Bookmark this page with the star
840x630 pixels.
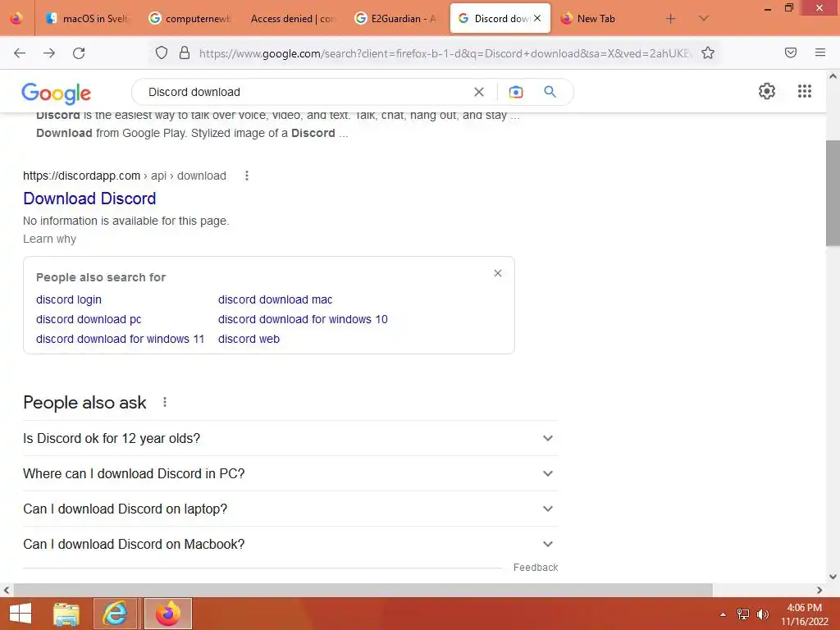(x=708, y=52)
